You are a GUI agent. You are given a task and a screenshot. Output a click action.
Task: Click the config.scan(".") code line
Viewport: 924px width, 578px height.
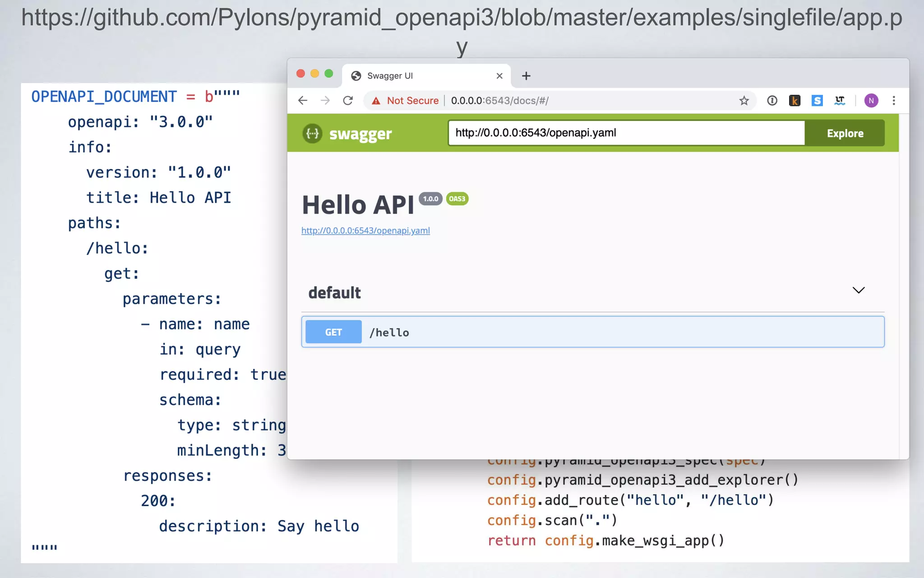pos(552,521)
